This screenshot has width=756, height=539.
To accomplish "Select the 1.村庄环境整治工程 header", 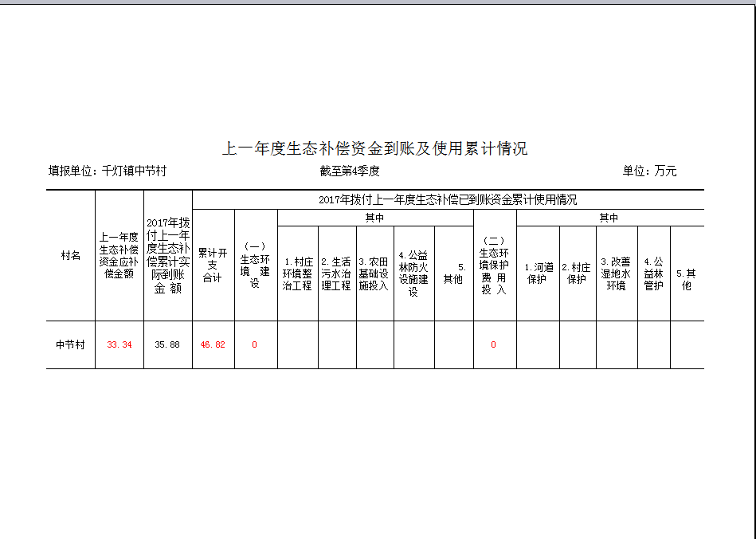I will [x=297, y=273].
